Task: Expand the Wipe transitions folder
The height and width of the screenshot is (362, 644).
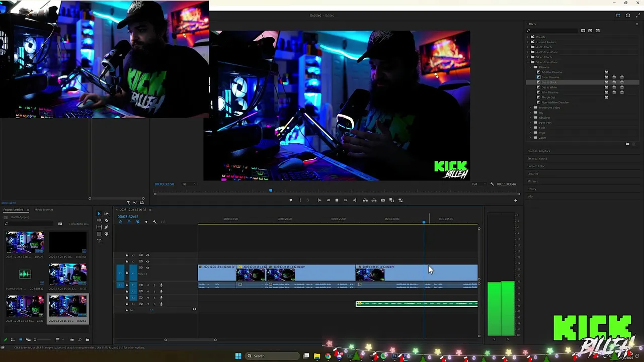Action: click(x=531, y=133)
